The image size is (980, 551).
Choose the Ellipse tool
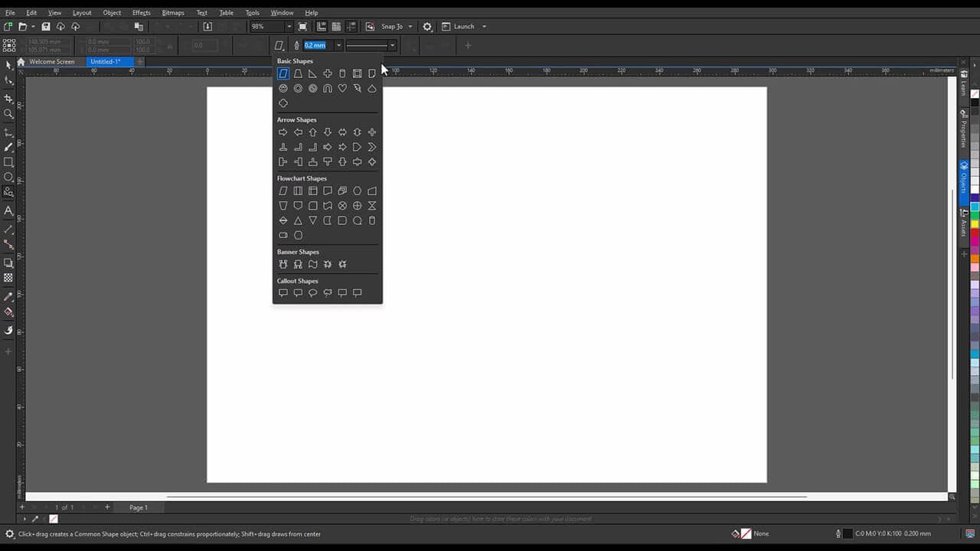coord(9,177)
